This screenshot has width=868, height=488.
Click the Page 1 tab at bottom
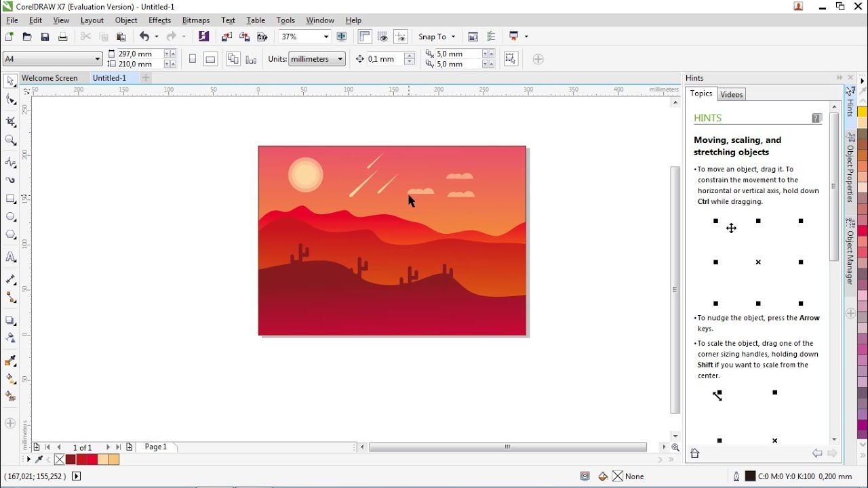click(156, 447)
